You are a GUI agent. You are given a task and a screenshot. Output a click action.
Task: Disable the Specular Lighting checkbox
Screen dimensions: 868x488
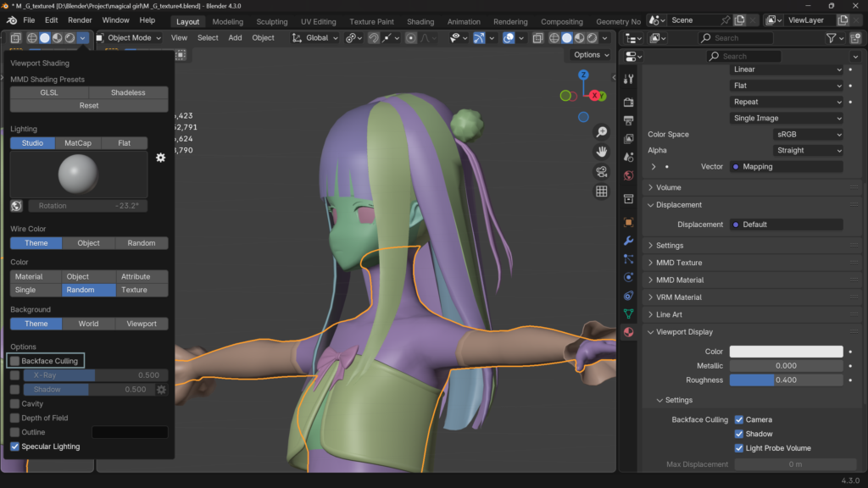click(x=15, y=446)
